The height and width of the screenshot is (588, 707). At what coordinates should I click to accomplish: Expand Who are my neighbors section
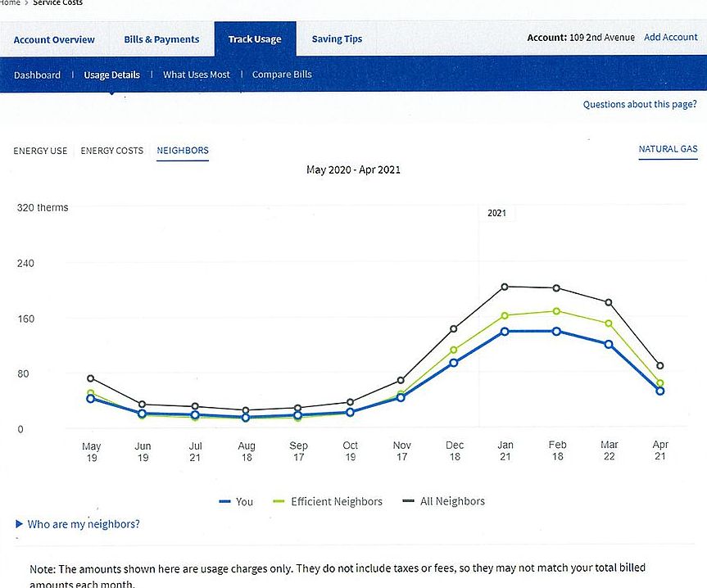tap(78, 524)
